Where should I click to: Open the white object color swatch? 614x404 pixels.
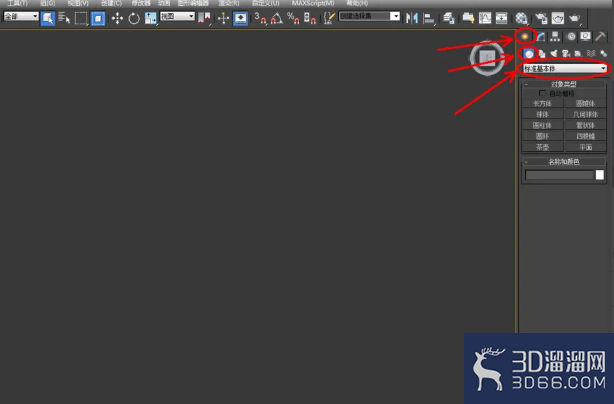coord(600,175)
